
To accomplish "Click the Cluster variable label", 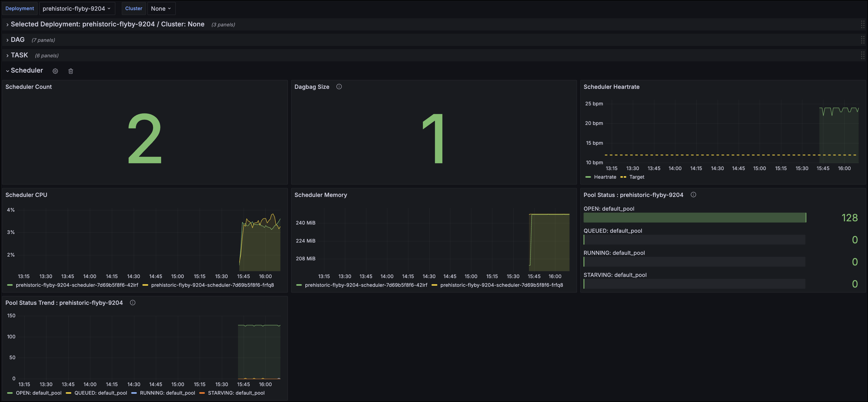I will click(x=133, y=8).
